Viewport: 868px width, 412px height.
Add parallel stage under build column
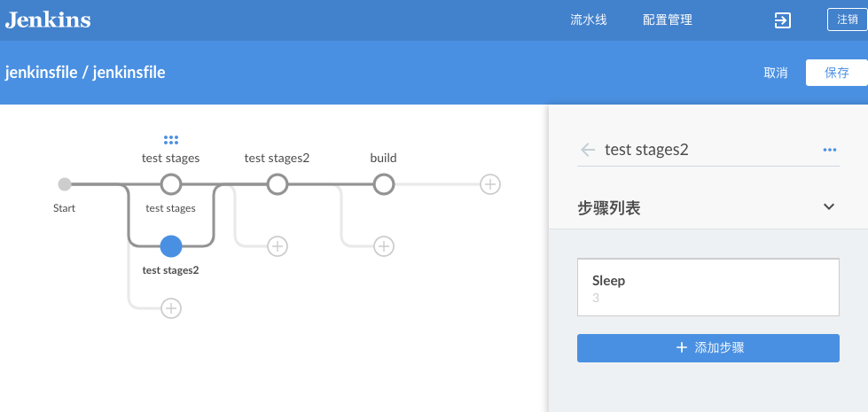[x=384, y=246]
